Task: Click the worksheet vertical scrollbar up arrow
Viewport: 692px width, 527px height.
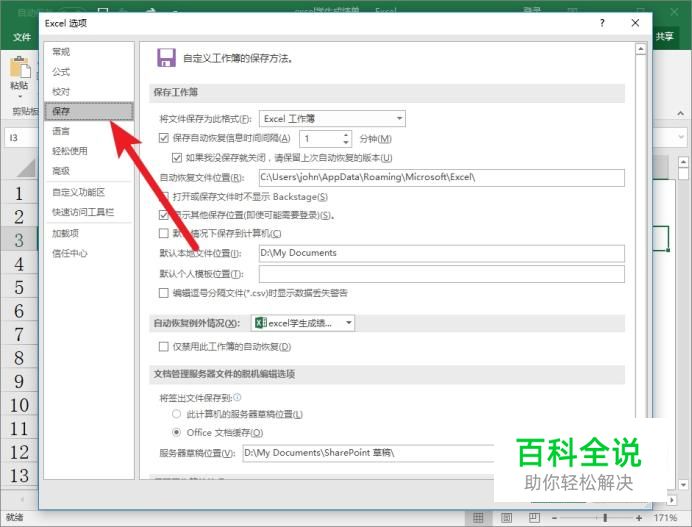Action: point(683,162)
